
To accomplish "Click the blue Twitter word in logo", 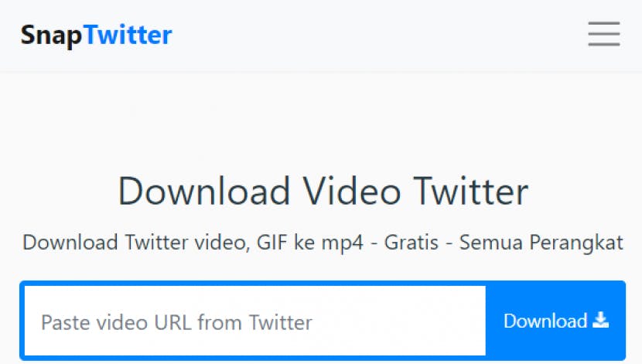I will coord(128,35).
